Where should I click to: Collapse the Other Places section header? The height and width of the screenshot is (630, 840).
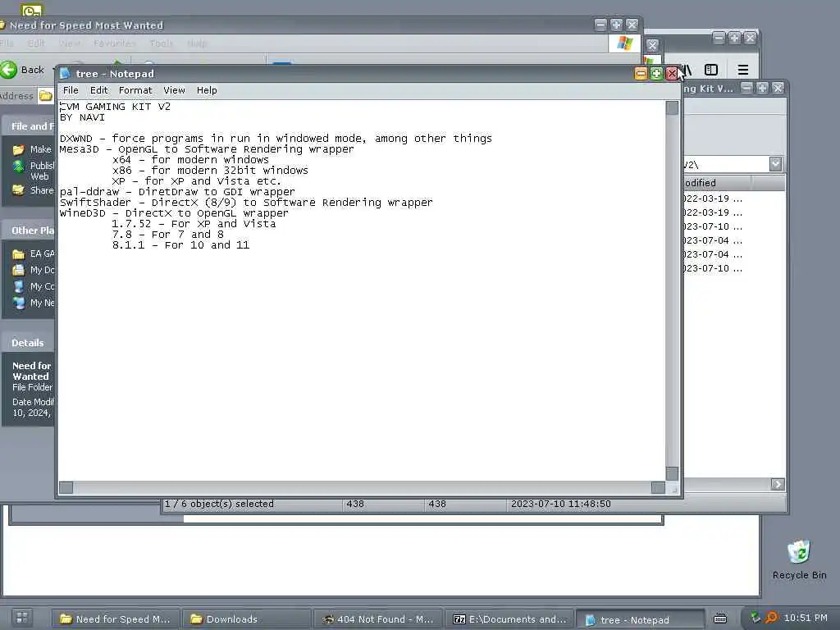28,231
